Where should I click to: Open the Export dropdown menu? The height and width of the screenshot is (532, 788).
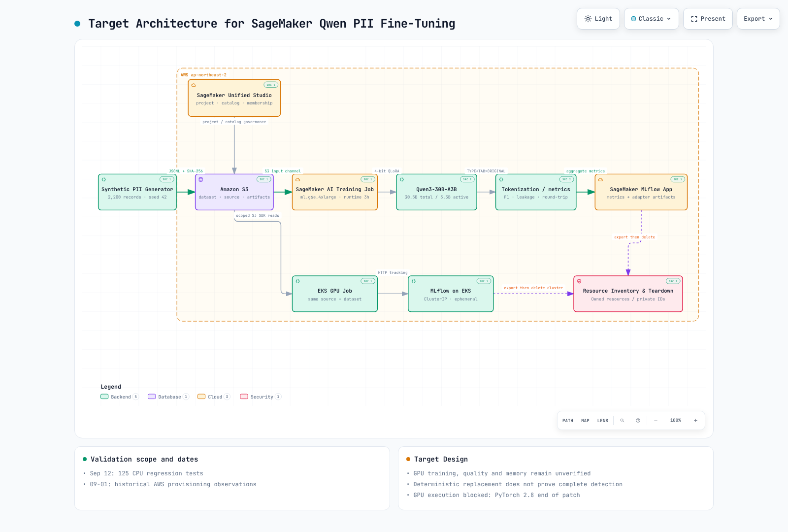tap(758, 19)
